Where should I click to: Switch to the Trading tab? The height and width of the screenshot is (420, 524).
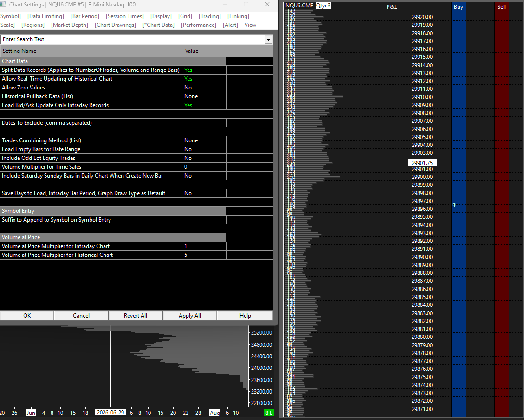coord(209,16)
